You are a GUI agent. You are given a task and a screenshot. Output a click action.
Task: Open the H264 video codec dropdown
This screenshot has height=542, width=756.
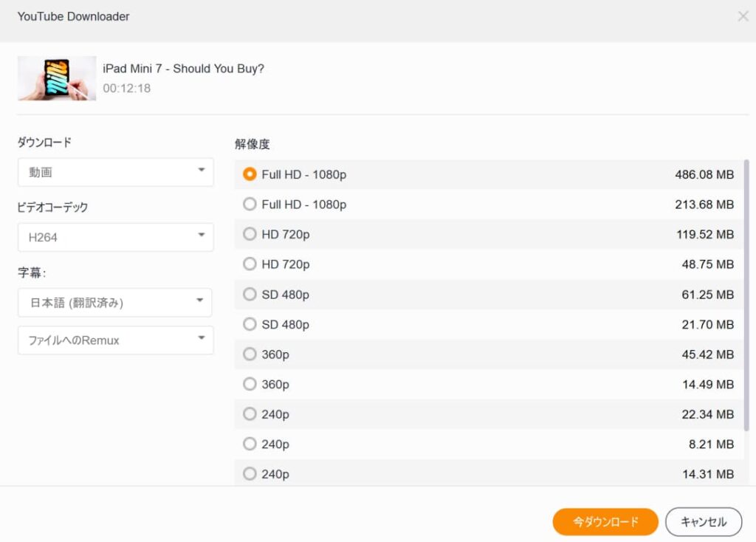[115, 237]
